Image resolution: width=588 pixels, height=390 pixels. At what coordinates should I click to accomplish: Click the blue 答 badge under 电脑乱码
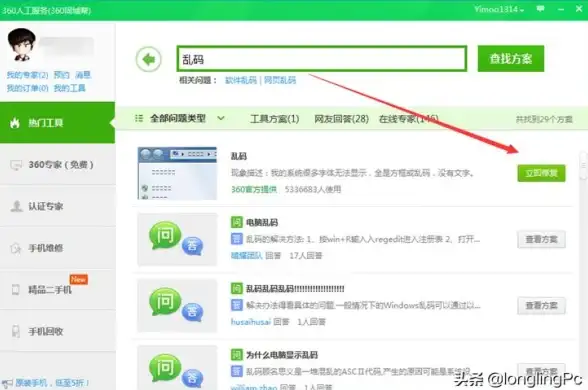[x=236, y=239]
